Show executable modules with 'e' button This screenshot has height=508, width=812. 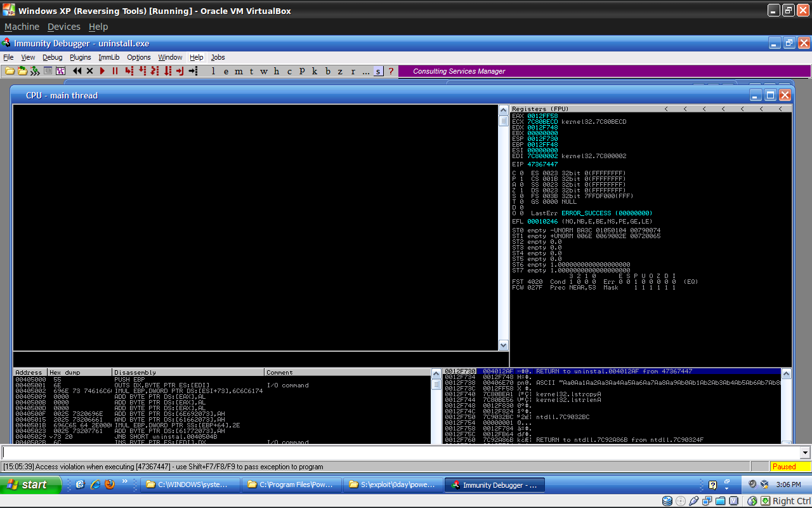click(x=226, y=71)
